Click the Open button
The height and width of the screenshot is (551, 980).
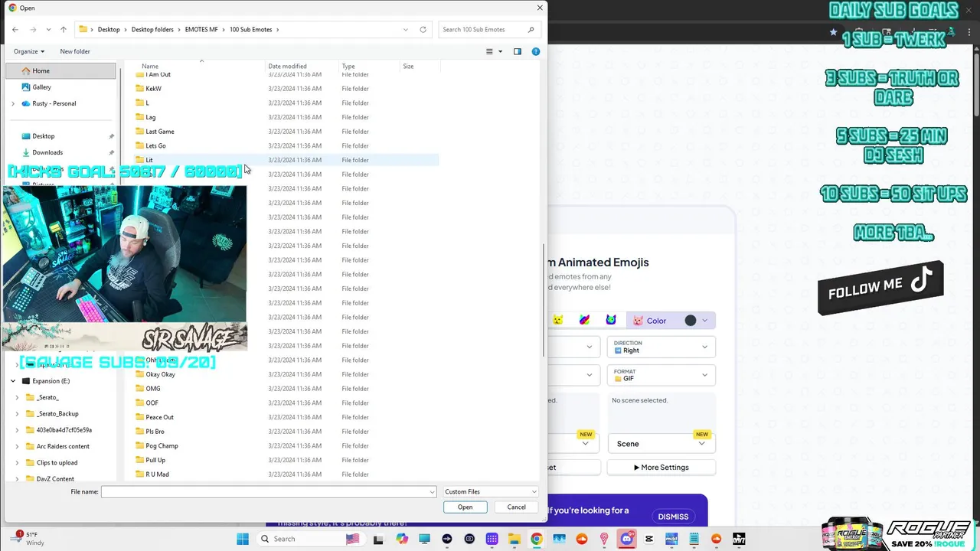click(x=465, y=507)
